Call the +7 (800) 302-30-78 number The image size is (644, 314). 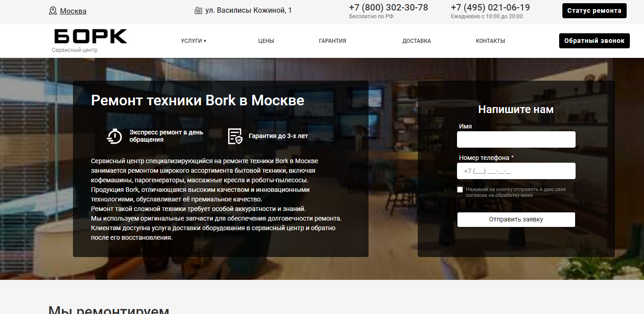pos(389,8)
